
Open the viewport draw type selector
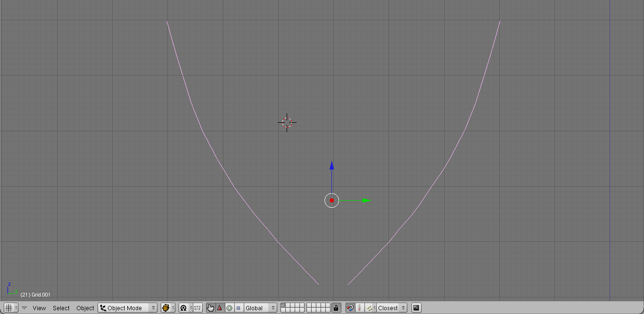[167, 308]
